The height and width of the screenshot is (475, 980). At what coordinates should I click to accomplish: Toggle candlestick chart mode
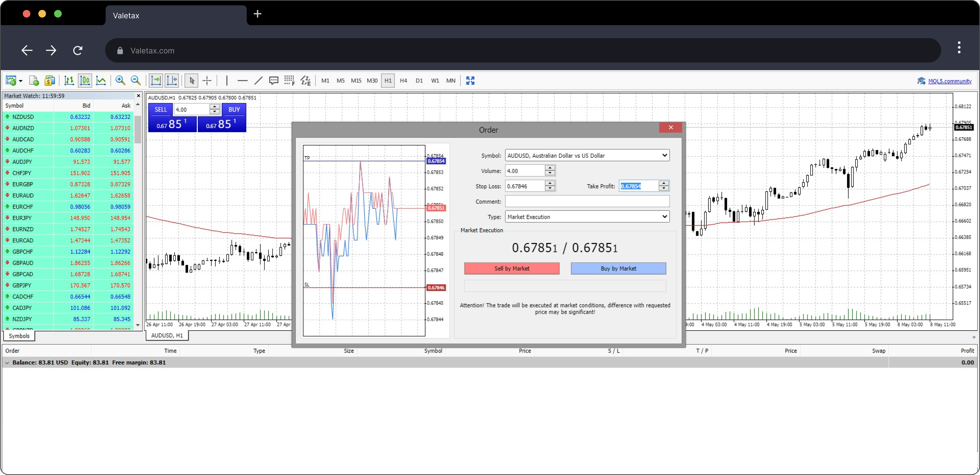point(85,80)
